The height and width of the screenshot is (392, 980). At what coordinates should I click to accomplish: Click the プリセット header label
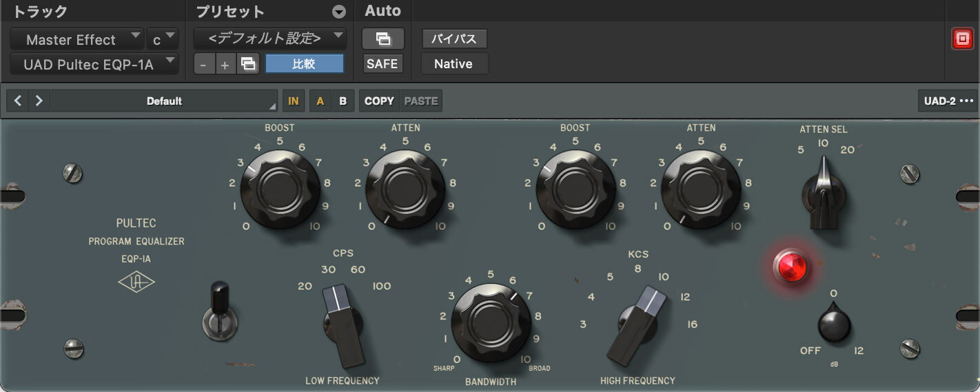pyautogui.click(x=230, y=12)
